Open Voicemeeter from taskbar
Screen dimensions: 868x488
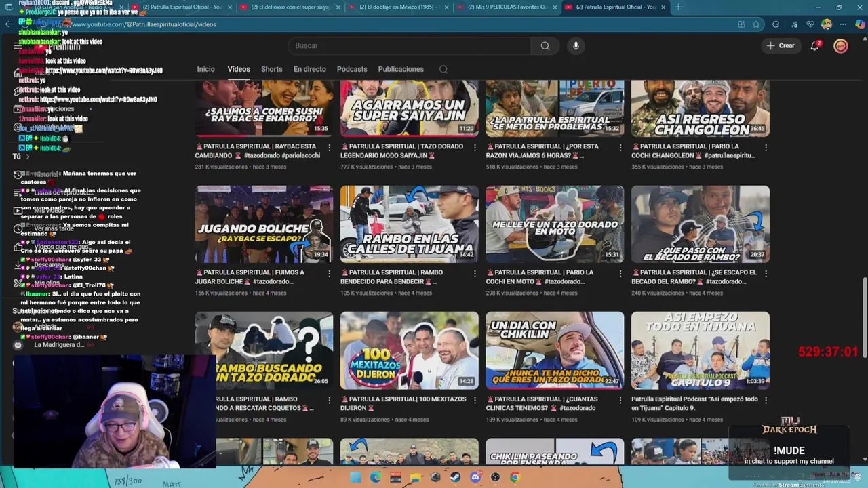395,477
